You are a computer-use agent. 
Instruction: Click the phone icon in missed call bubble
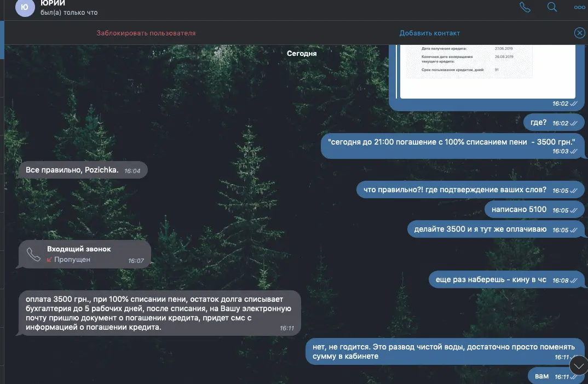click(34, 254)
